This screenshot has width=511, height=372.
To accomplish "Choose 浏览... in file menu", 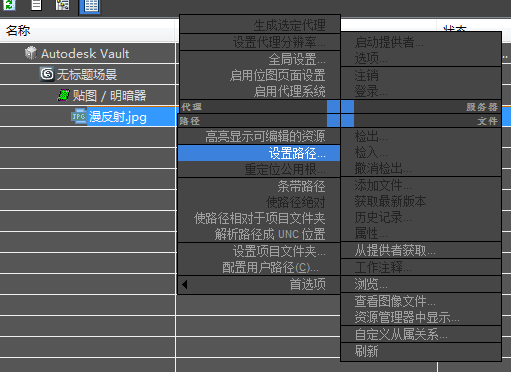I will point(421,284).
